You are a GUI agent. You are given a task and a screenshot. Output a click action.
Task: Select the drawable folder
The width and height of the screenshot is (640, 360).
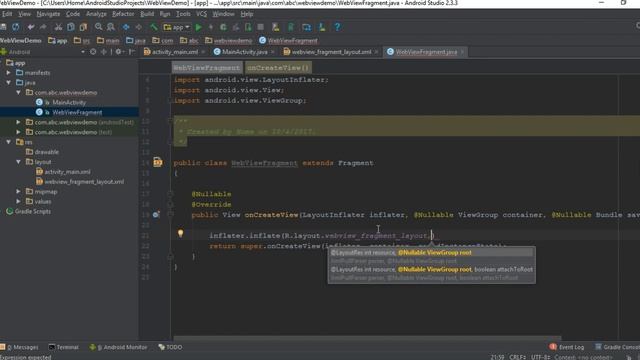pos(47,152)
